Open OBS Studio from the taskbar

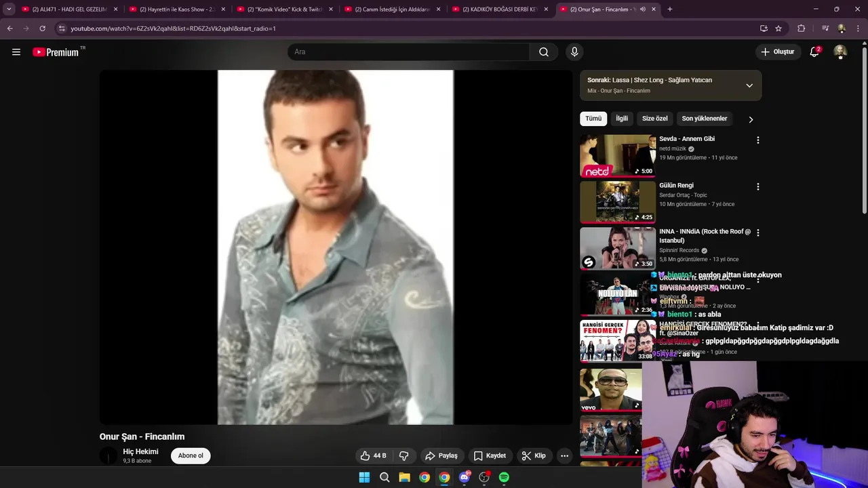(x=484, y=477)
